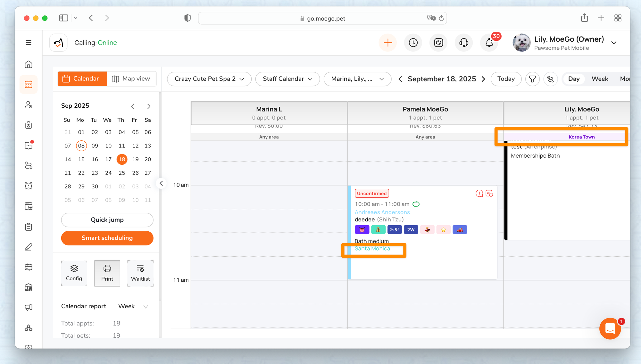Switch calendar to Week view

pyautogui.click(x=600, y=79)
